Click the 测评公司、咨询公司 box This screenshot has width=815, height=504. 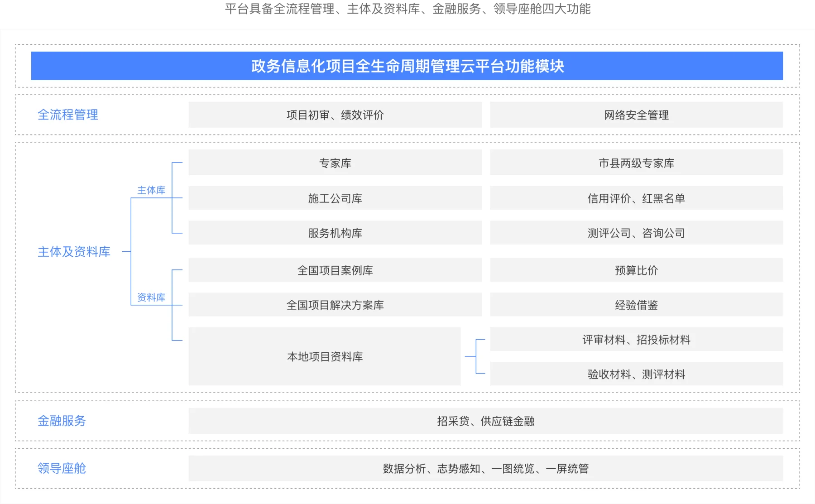click(x=636, y=233)
